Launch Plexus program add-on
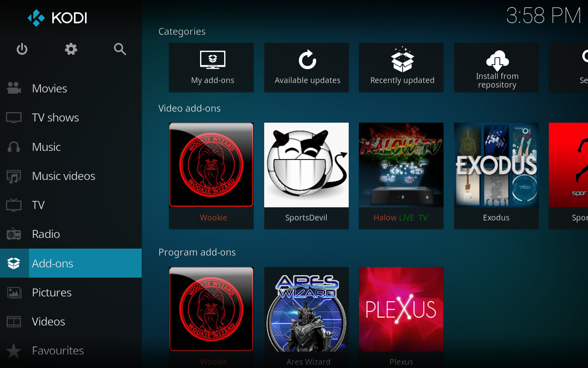This screenshot has width=588, height=368. (401, 309)
